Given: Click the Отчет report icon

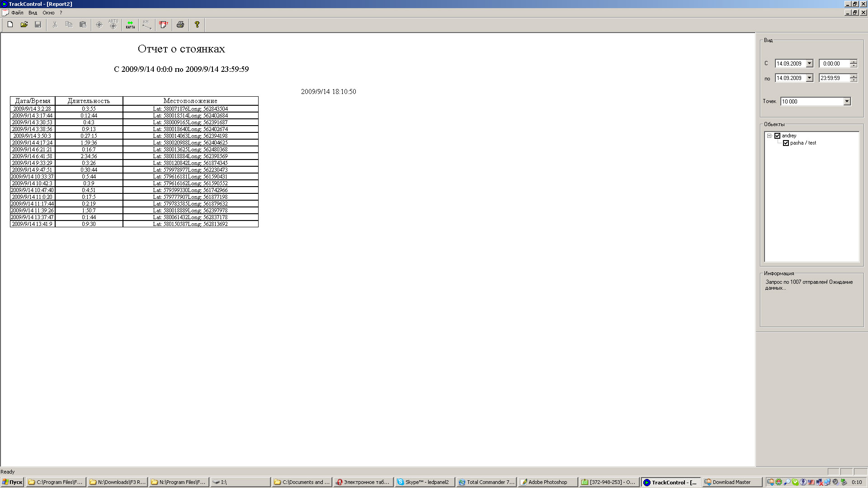Looking at the screenshot, I should point(164,24).
